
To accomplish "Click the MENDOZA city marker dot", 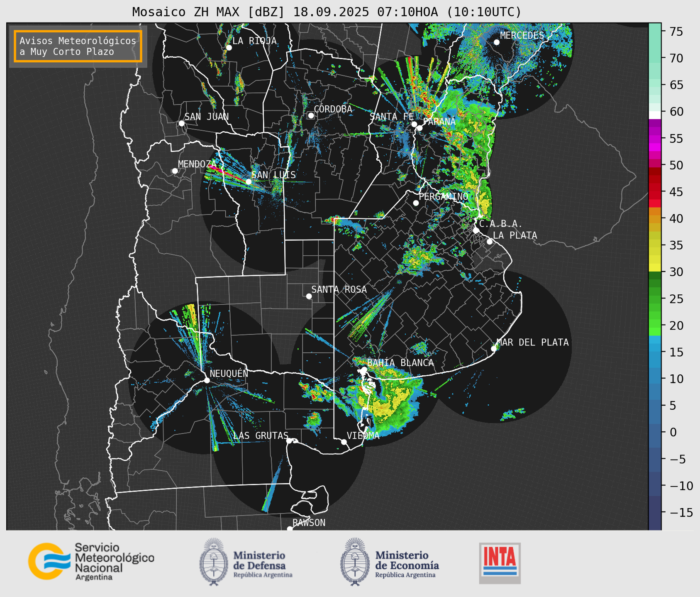I will 175,171.
